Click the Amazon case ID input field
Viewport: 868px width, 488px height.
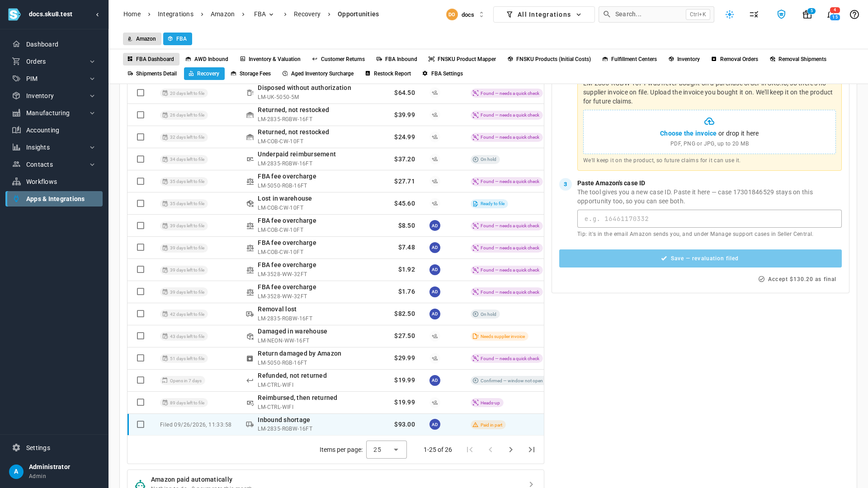[709, 219]
